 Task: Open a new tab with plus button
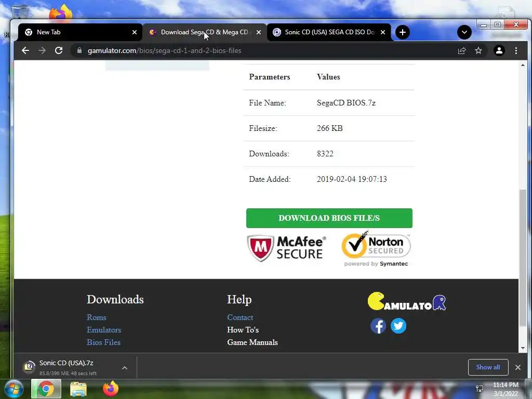(403, 32)
